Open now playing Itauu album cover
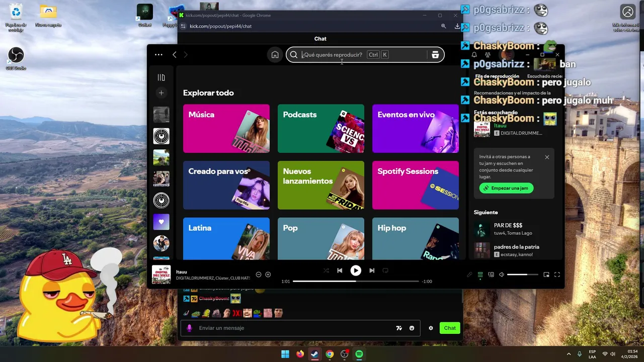This screenshot has width=644, height=362. pyautogui.click(x=162, y=275)
